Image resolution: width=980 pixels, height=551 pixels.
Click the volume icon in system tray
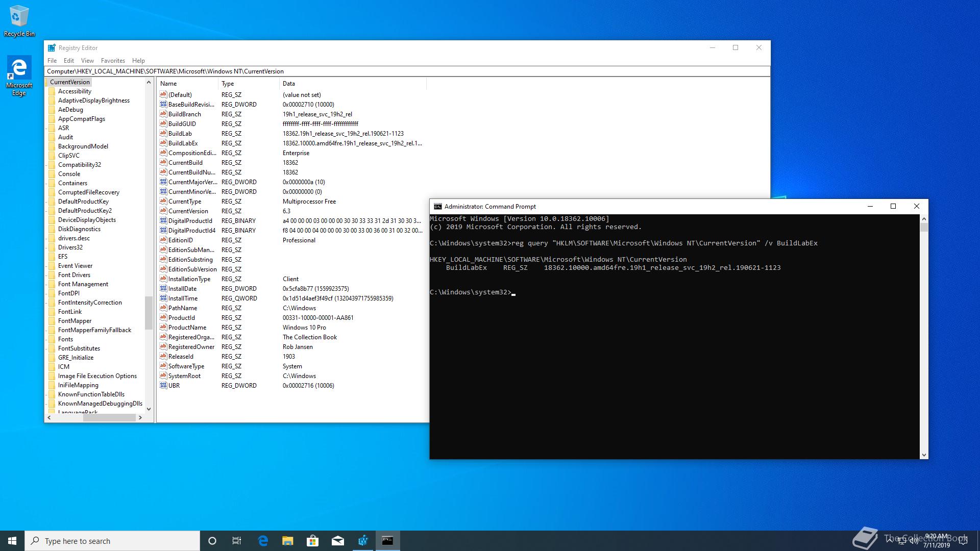914,541
